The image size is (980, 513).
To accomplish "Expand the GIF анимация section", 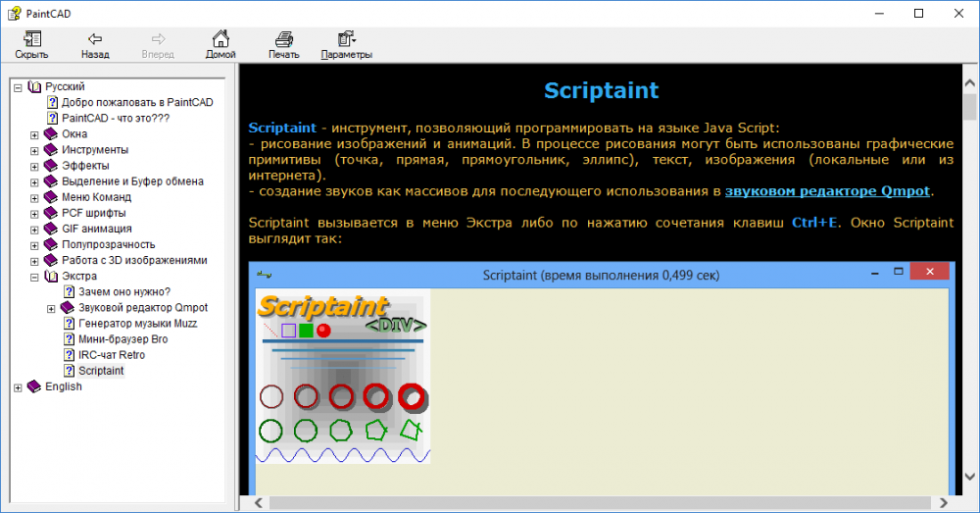I will (34, 230).
